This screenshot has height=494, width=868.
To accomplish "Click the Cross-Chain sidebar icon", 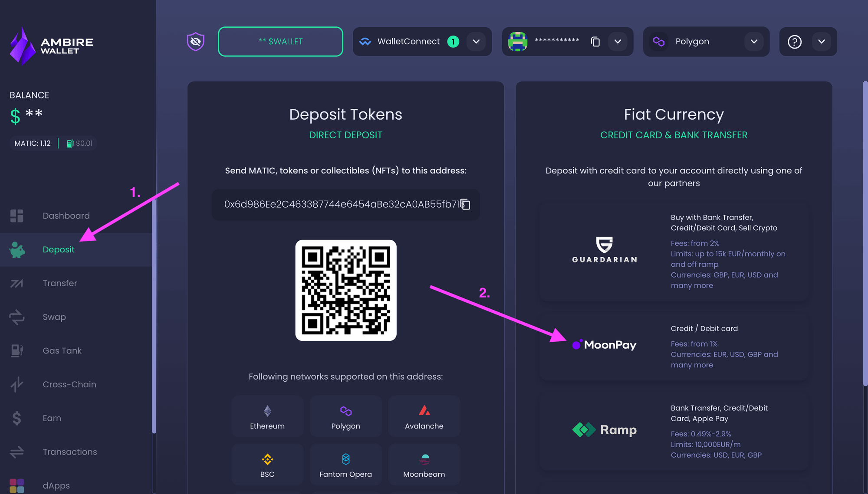I will (17, 384).
